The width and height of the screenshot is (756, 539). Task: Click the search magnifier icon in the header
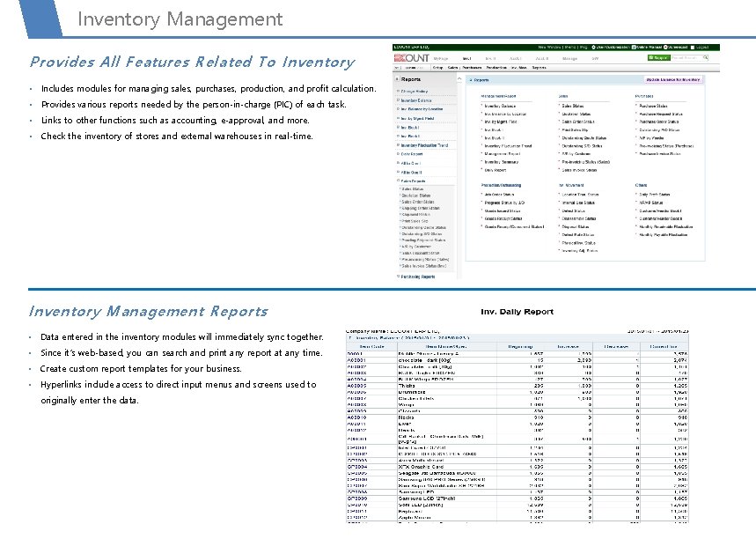[705, 57]
